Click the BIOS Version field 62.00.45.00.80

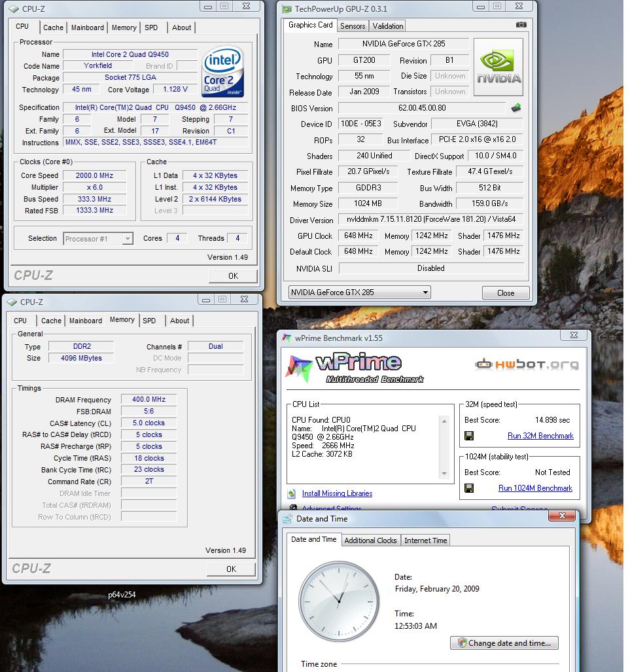422,108
